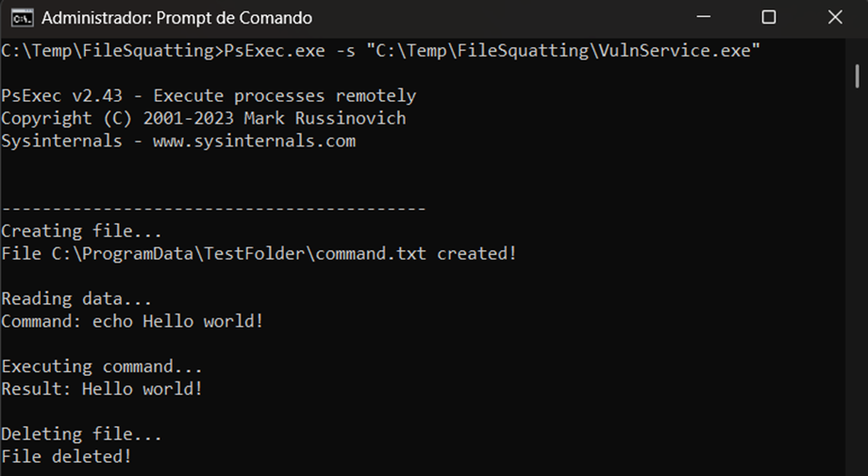Click the scrollbar track below the thumb

(858, 283)
